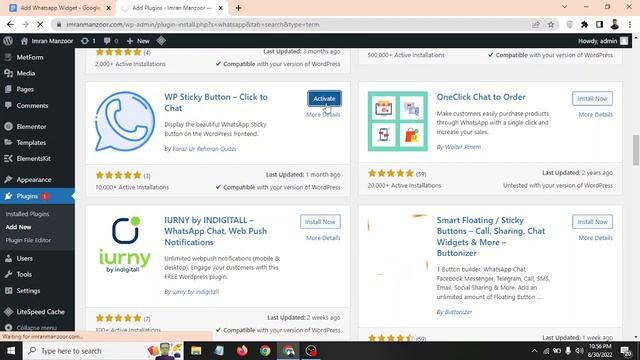
Task: Go back in browser history
Action: 10,24
